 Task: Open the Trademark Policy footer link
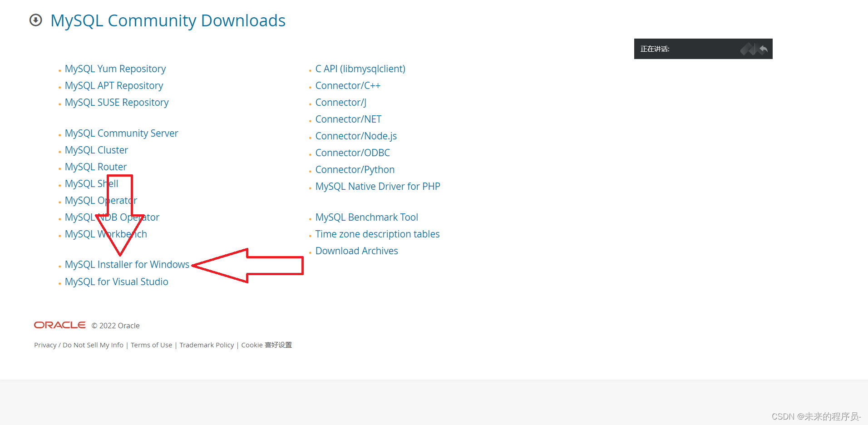click(x=207, y=345)
